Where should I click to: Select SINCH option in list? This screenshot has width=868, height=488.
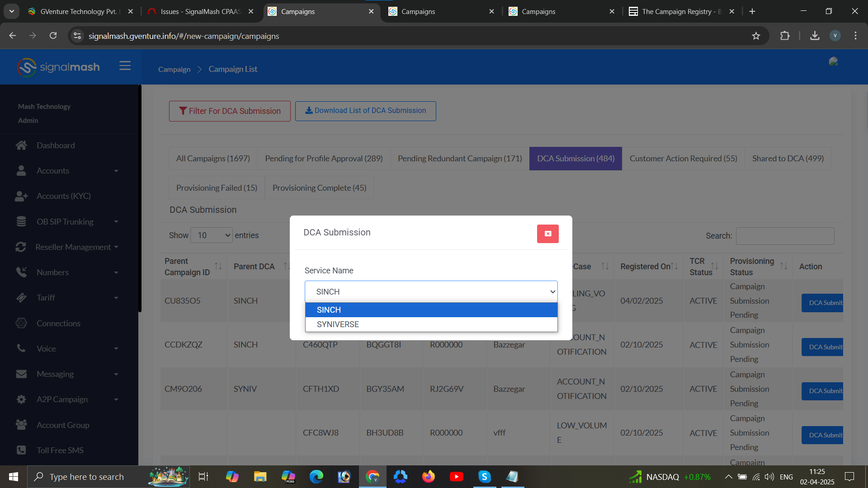coord(431,310)
